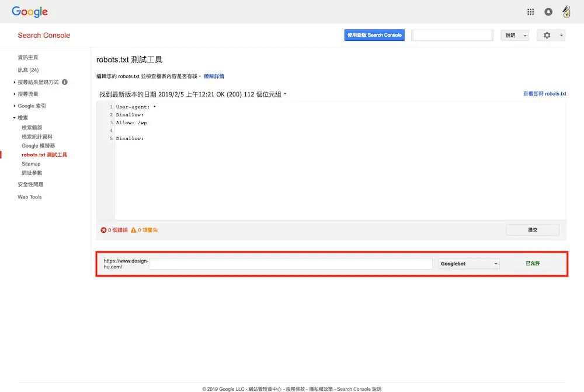This screenshot has height=392, width=584.
Task: Open Web Tools in sidebar
Action: coord(29,197)
